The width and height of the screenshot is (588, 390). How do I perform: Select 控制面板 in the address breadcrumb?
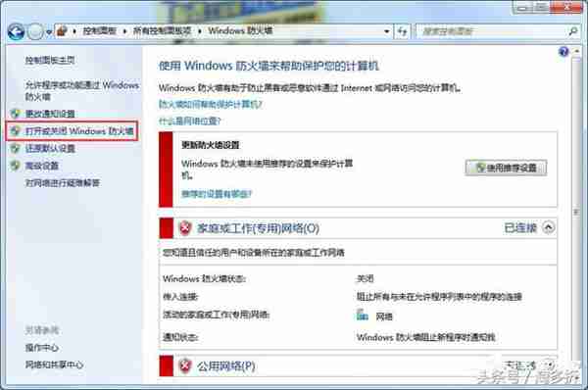tap(99, 30)
